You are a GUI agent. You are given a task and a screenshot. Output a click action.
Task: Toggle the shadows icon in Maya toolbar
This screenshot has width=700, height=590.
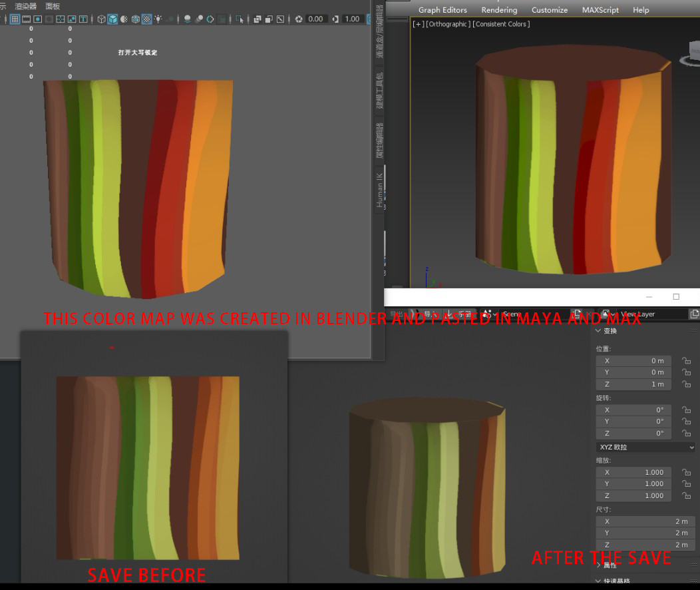[x=170, y=19]
